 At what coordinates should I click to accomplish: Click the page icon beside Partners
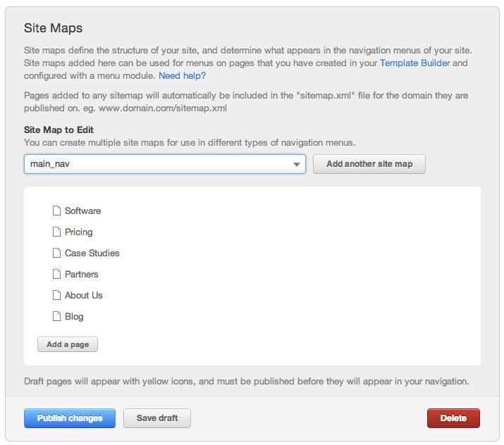coord(57,274)
